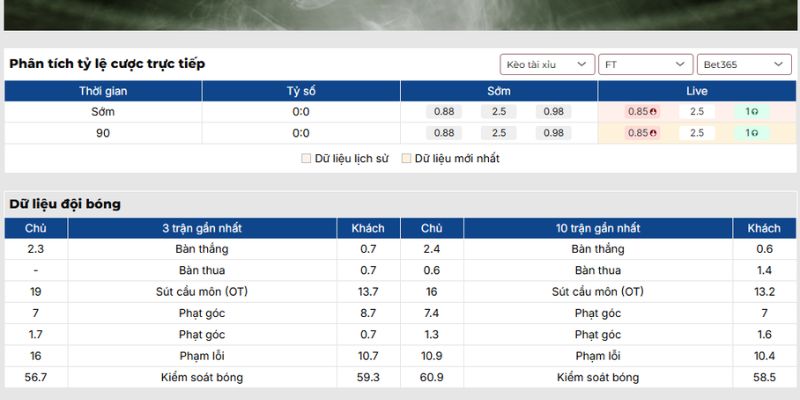800x400 pixels.
Task: Click the red down-arrow icon in the Sớm row
Action: click(x=653, y=112)
